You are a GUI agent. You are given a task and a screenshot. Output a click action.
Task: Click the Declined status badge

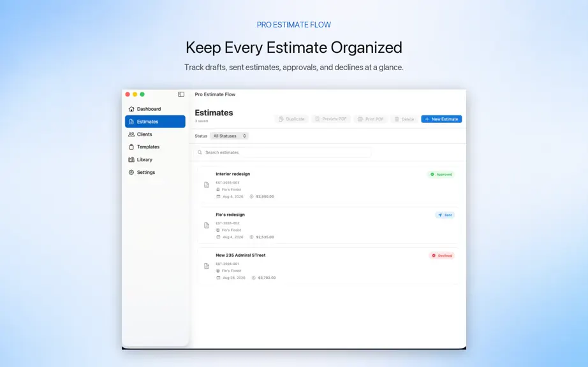[x=442, y=255]
